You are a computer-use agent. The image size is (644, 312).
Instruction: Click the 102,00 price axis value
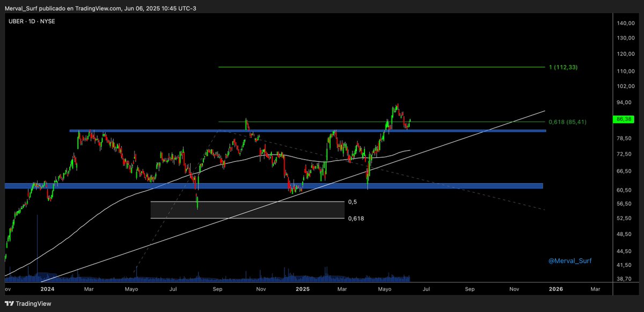pyautogui.click(x=627, y=87)
